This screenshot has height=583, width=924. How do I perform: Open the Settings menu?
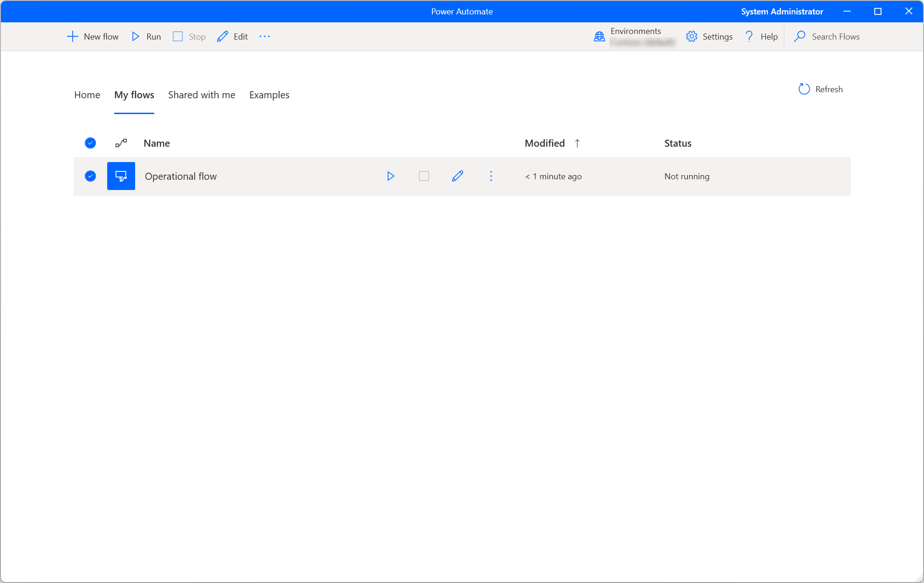[x=709, y=36]
